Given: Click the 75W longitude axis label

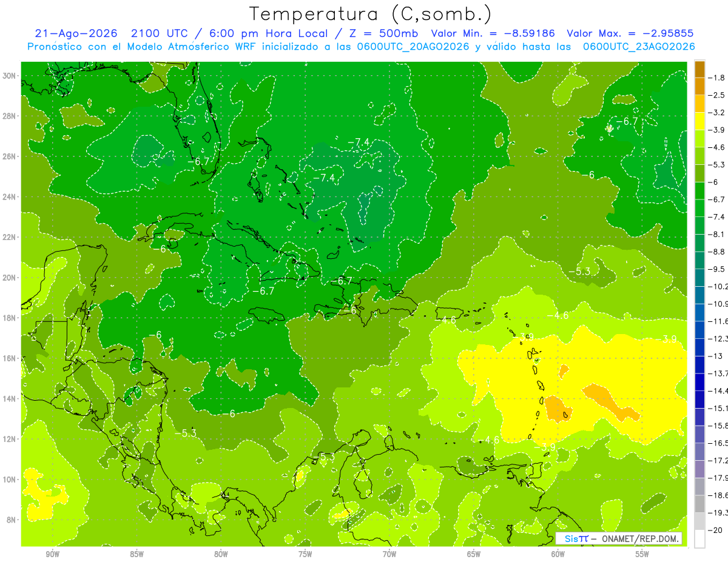Looking at the screenshot, I should point(305,554).
